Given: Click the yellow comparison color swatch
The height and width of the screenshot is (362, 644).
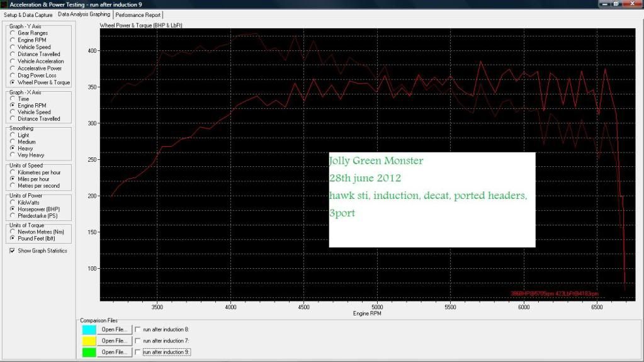Looking at the screenshot, I should click(x=89, y=341).
